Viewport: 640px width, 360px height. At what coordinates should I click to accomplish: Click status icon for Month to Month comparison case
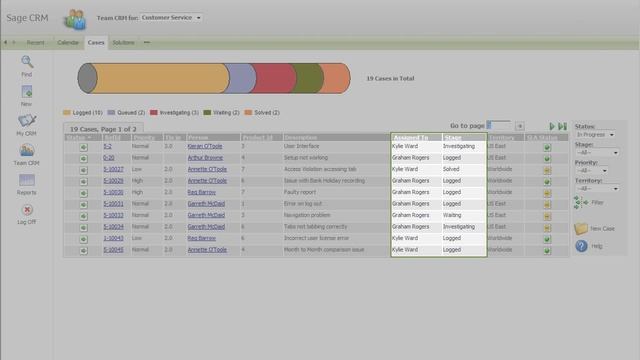click(x=84, y=250)
